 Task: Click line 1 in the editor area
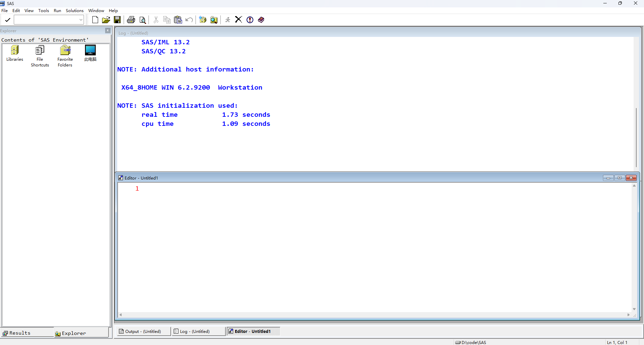point(375,189)
